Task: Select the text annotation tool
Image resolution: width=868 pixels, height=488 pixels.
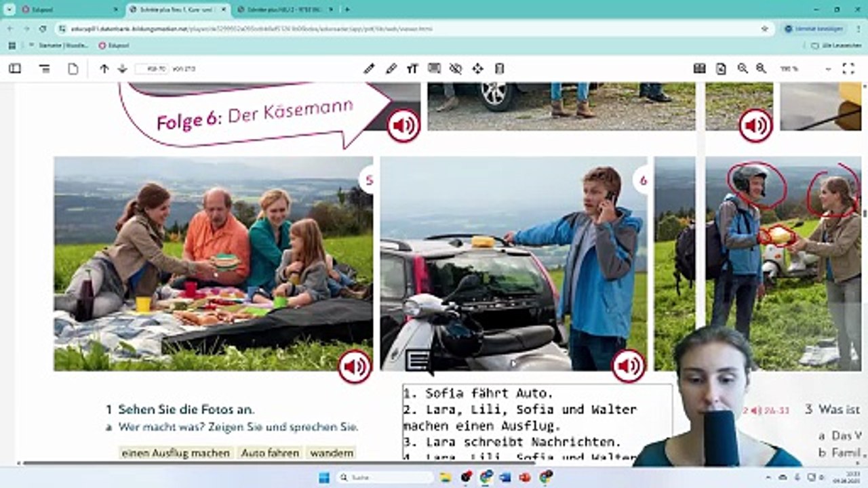Action: (x=412, y=68)
